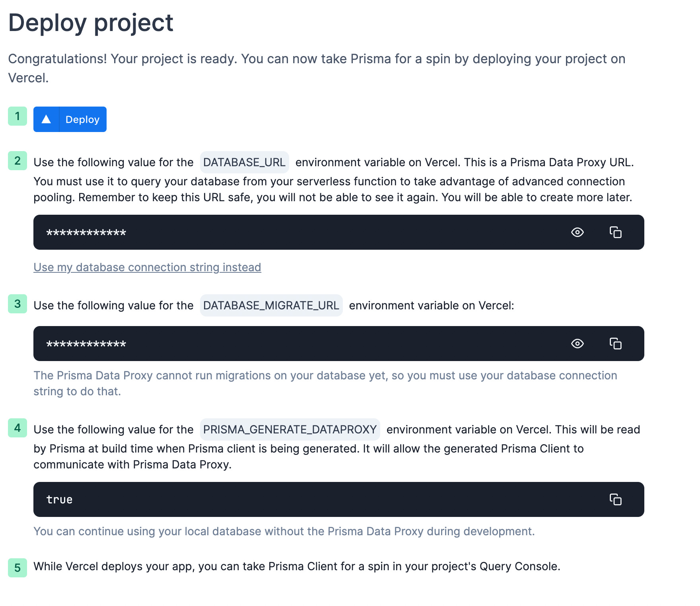Copy the PRISMA_GENERATE_DATAPROXY true value
The height and width of the screenshot is (606, 700).
click(616, 500)
